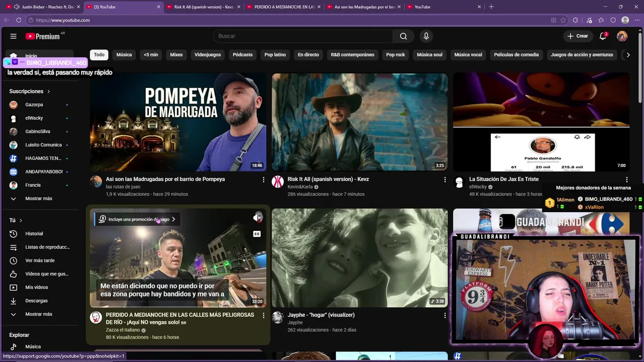Screen dimensions: 644x362
Task: Open Zazza el italiano channel avatar
Action: 96,317
